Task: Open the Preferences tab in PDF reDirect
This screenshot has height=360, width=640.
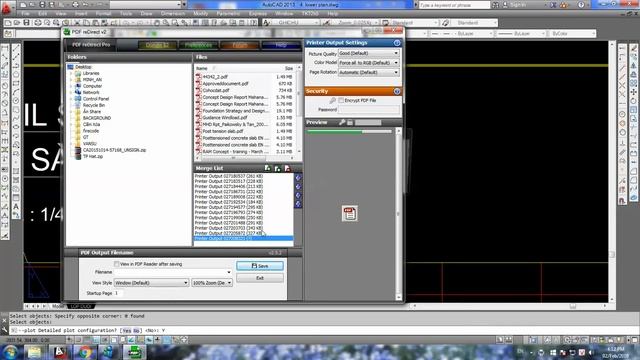Action: (x=198, y=45)
